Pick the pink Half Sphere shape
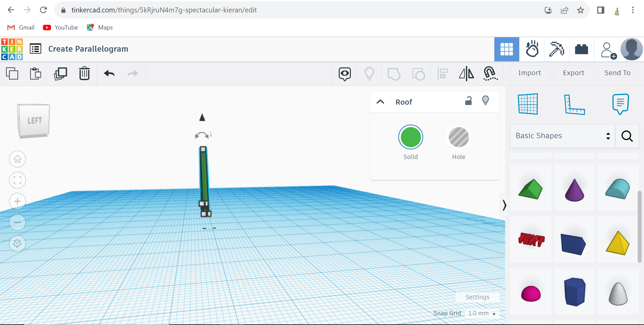Screen dimensions: 644x325 pyautogui.click(x=531, y=291)
